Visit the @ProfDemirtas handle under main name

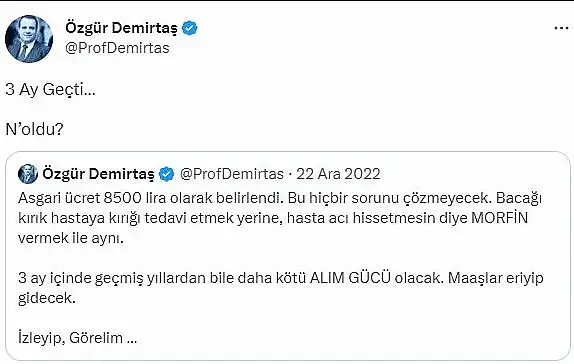click(117, 48)
